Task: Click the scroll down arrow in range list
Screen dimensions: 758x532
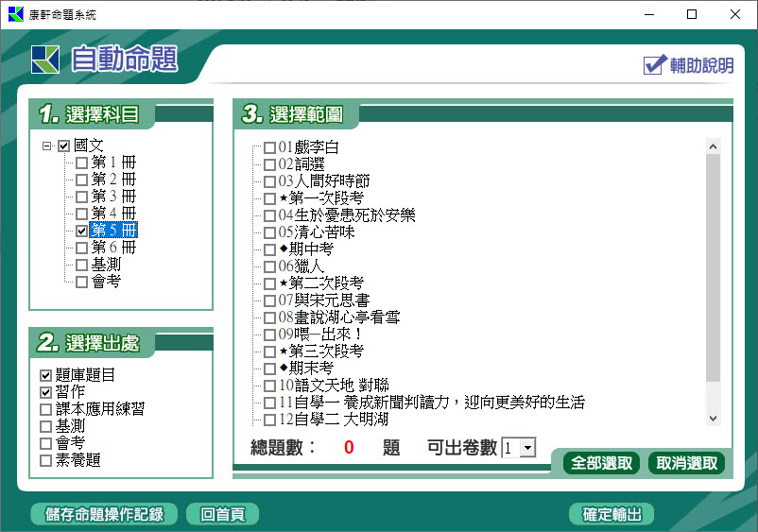Action: pos(713,419)
